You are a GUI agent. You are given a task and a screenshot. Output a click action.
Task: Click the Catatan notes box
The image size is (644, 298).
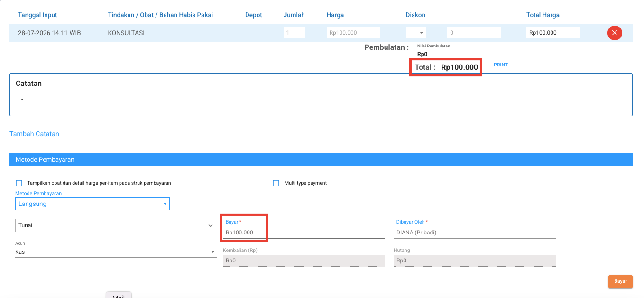pos(321,94)
